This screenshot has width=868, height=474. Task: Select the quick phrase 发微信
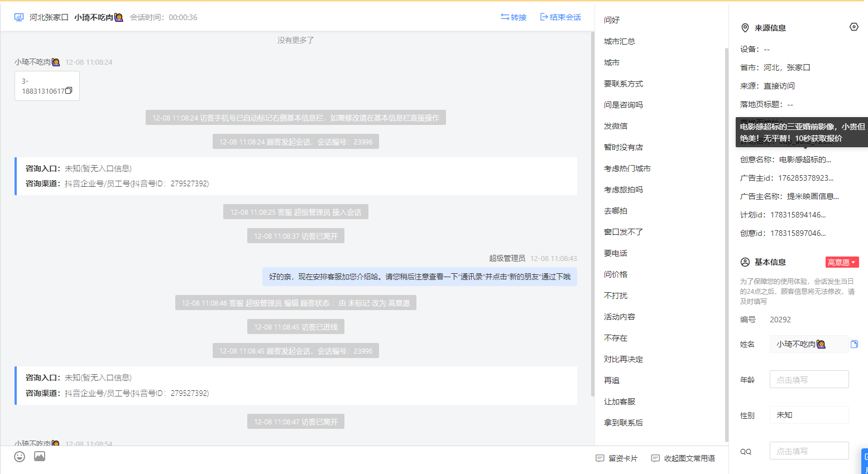tap(616, 126)
